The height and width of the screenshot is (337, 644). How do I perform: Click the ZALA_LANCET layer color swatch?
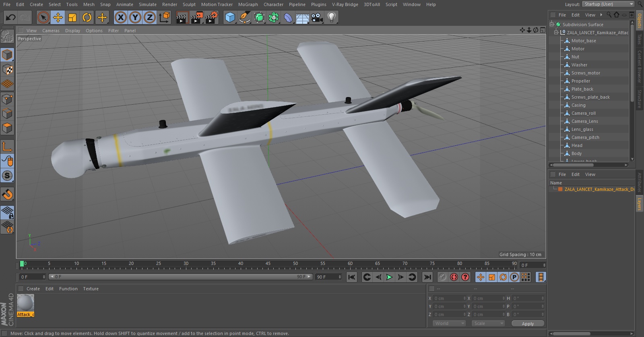point(560,189)
